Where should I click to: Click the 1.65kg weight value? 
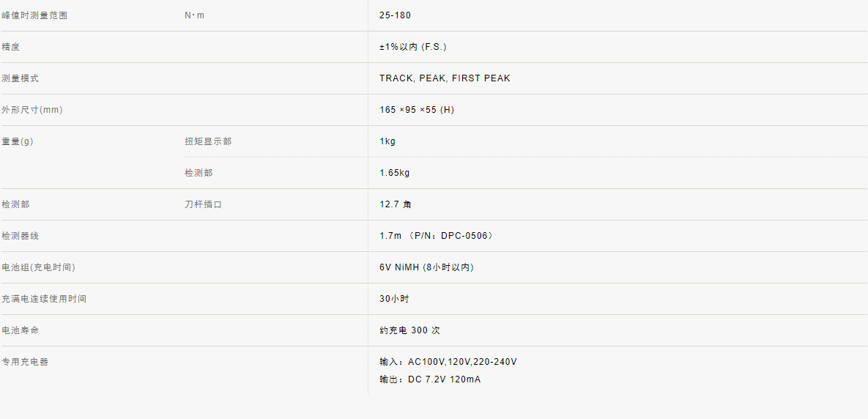(x=395, y=173)
